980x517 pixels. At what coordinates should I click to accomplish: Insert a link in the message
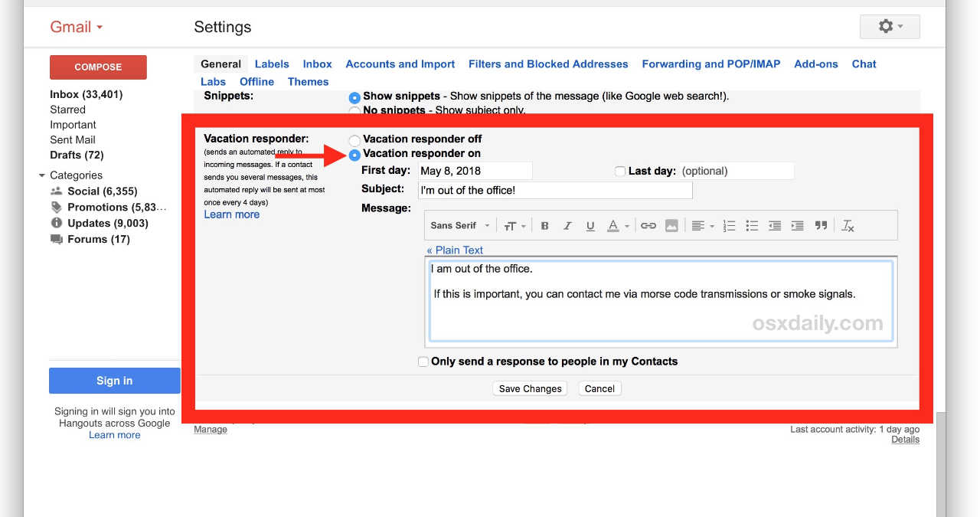tap(648, 226)
